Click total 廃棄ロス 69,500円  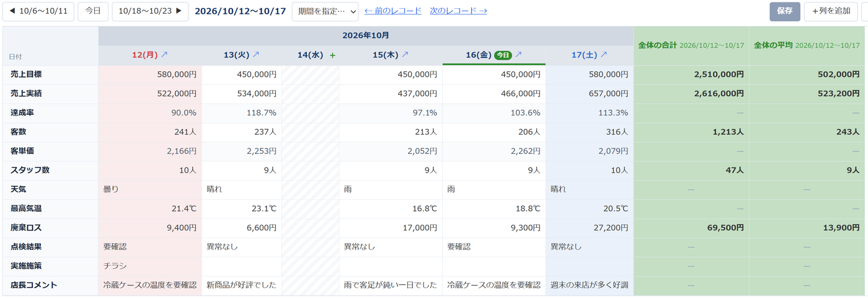click(x=691, y=228)
